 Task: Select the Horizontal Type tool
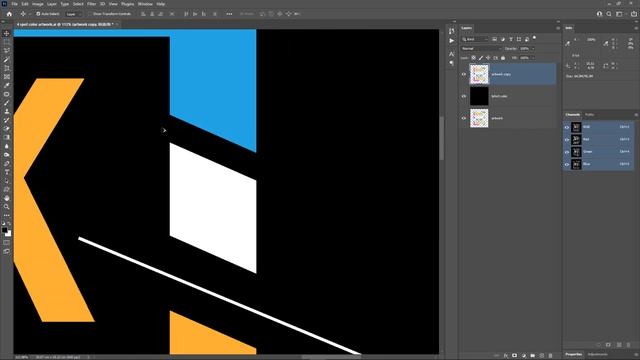click(x=7, y=172)
